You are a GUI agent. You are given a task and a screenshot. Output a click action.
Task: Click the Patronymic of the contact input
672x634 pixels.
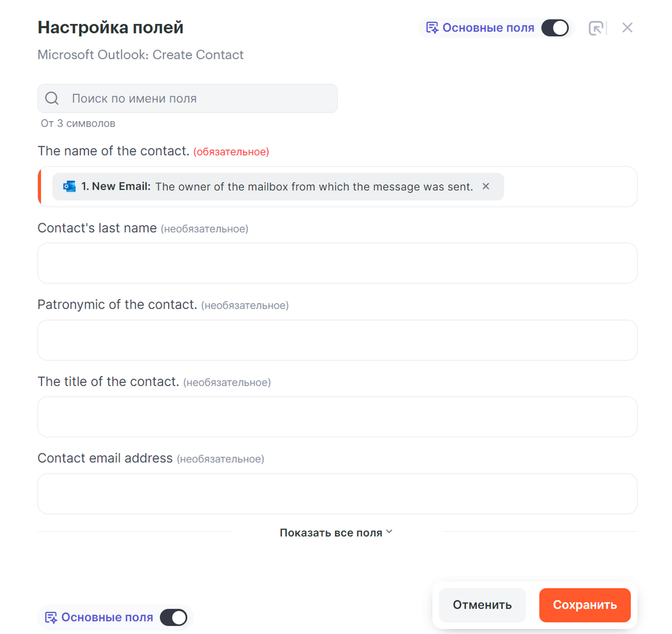coord(337,340)
